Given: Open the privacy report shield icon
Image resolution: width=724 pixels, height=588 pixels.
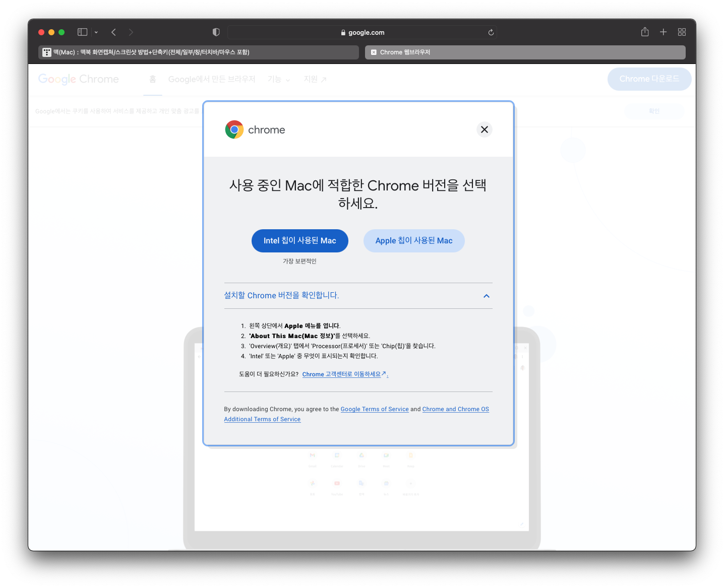Looking at the screenshot, I should pos(216,32).
